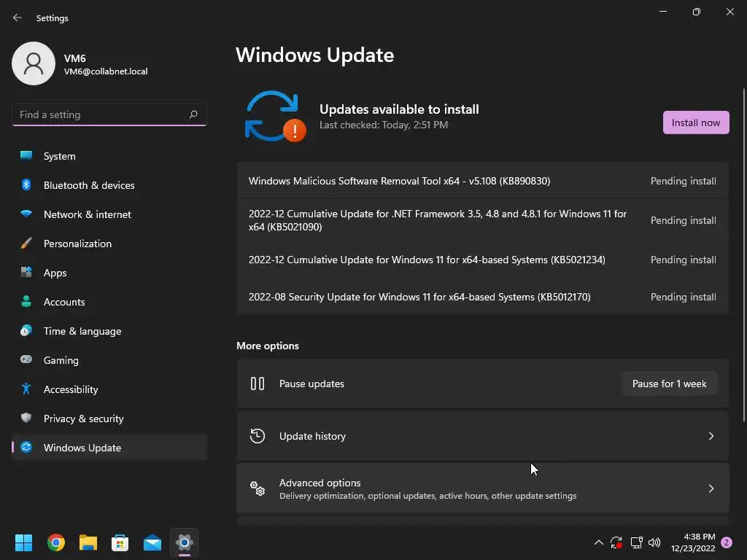Click the Install now button
Viewport: 747px width, 560px height.
click(x=695, y=122)
